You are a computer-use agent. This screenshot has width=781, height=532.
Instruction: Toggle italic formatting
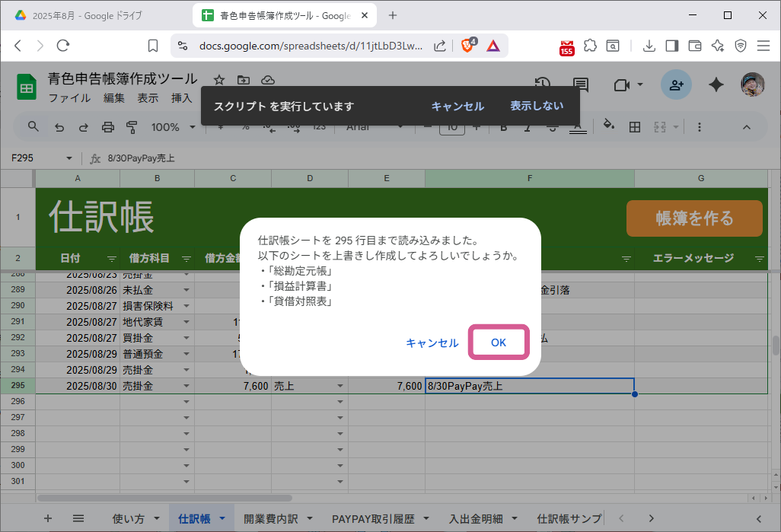click(x=528, y=127)
